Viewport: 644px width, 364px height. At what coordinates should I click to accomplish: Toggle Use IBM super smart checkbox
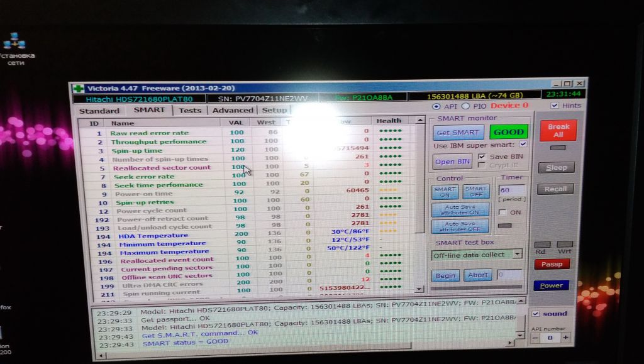pos(523,144)
